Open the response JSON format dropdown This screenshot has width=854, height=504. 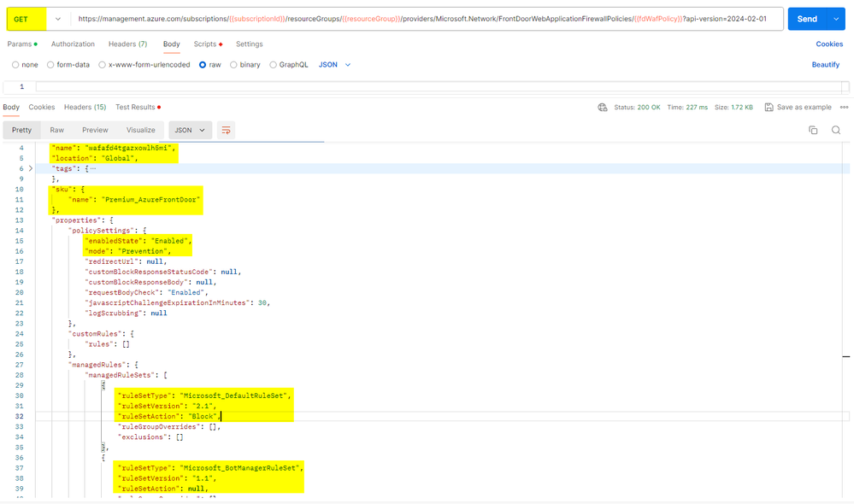(x=190, y=130)
